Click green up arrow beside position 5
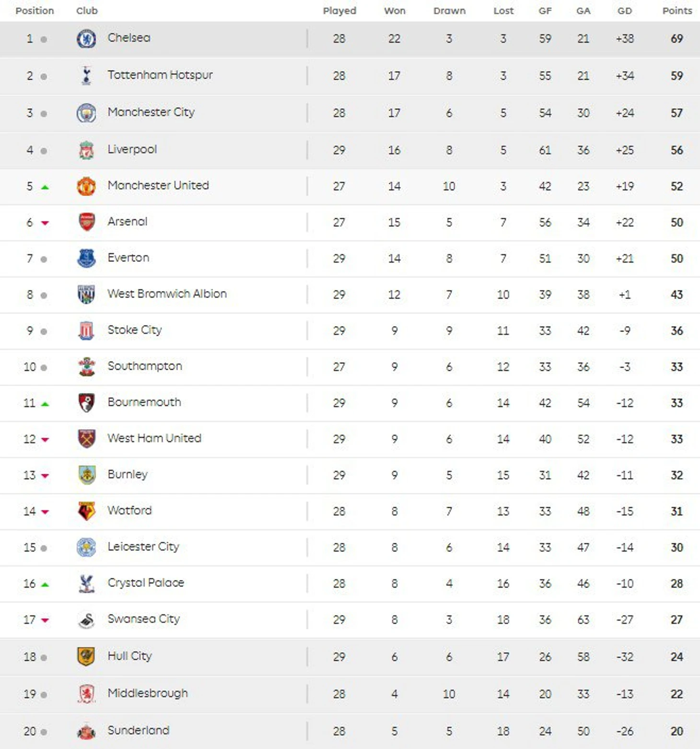Screen dimensions: 700x749 [45, 187]
